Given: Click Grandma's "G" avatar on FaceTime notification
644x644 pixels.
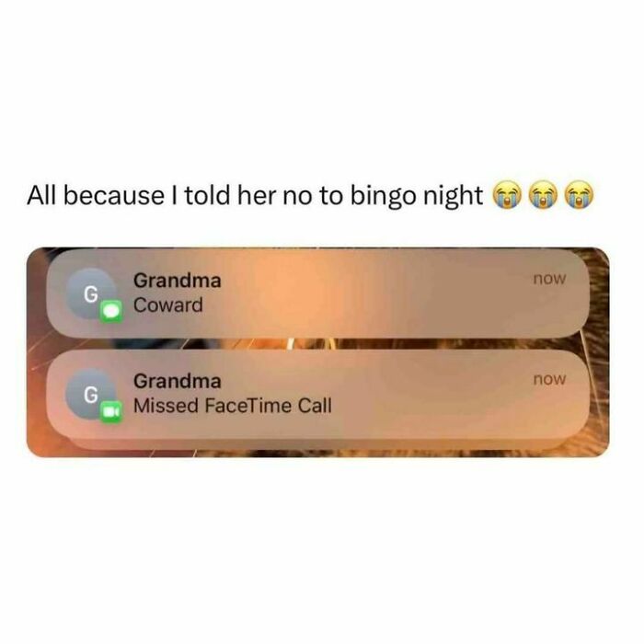Looking at the screenshot, I should (x=91, y=394).
